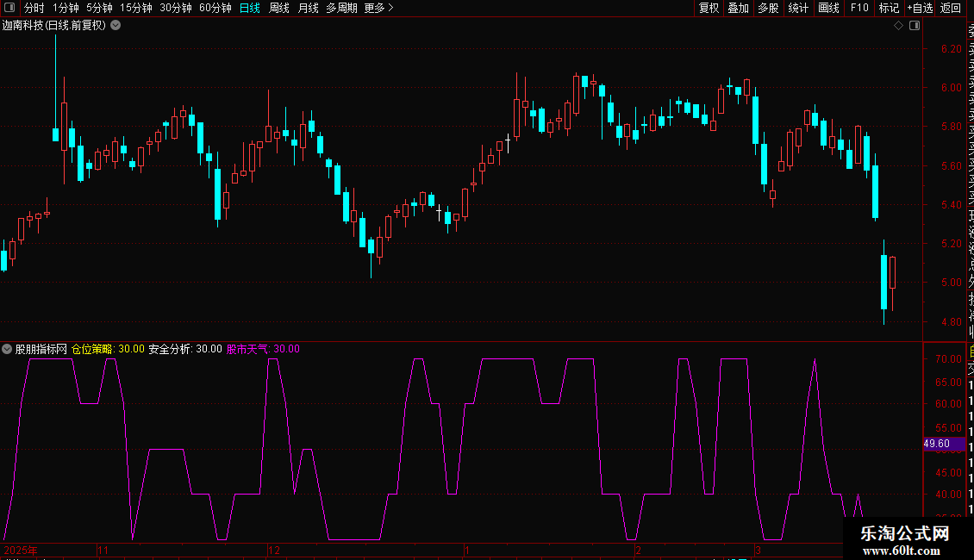Select the 1分钟 period tab
This screenshot has width=974, height=560.
(66, 8)
